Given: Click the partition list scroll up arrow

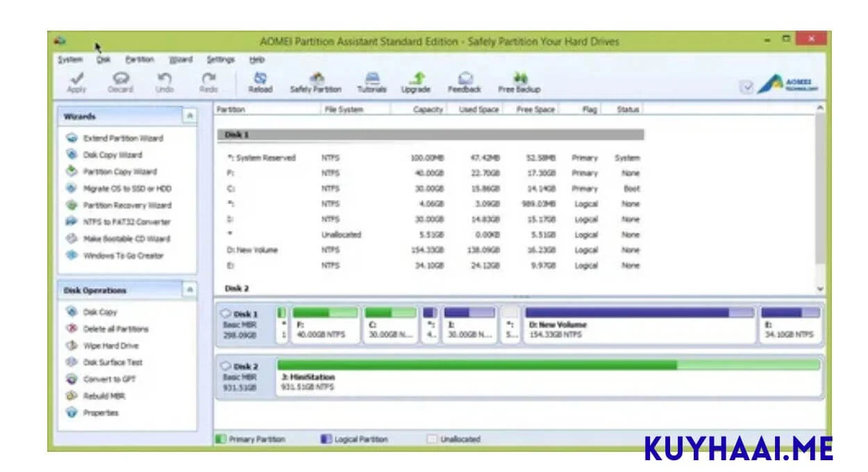Looking at the screenshot, I should (x=820, y=109).
